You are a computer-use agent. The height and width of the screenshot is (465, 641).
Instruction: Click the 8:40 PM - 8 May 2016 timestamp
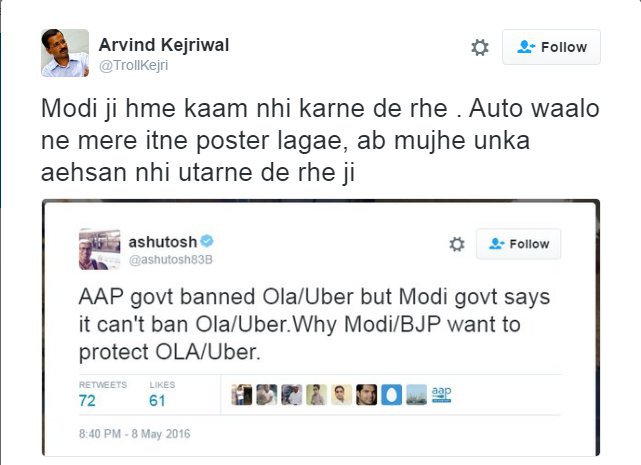(134, 434)
